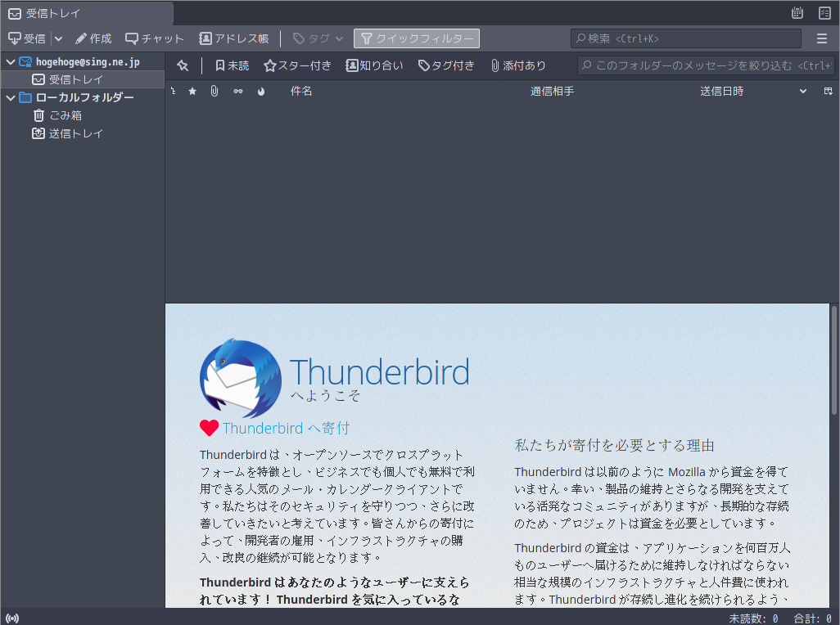The width and height of the screenshot is (840, 625).
Task: Open the dropdown arrow next to 受信
Action: click(58, 38)
